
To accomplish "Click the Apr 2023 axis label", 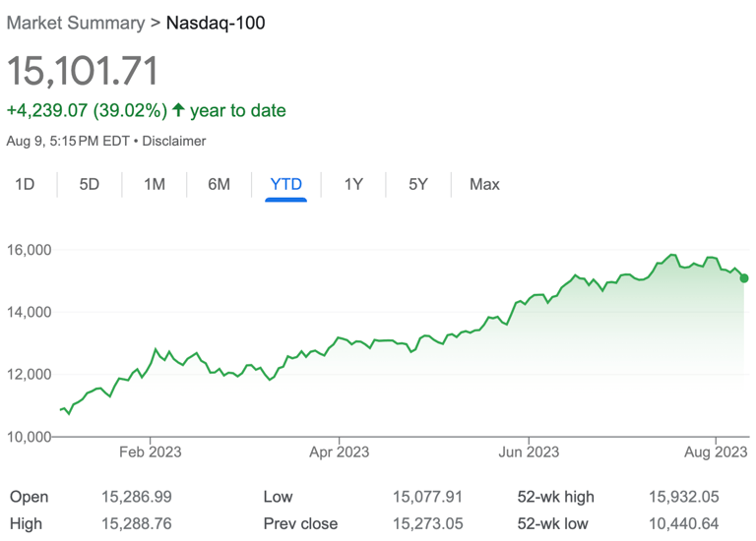I will click(339, 451).
